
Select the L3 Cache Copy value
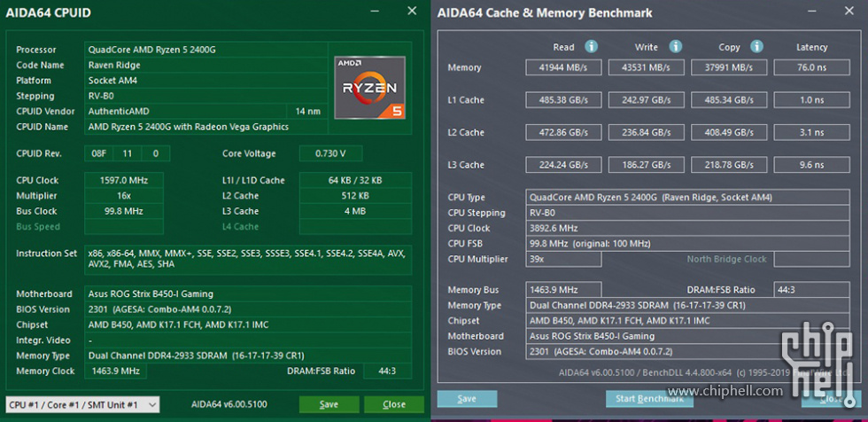click(x=729, y=165)
